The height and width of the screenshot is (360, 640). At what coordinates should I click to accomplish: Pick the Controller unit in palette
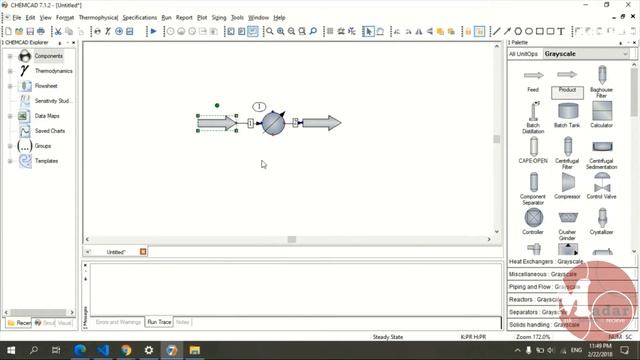pos(533,221)
